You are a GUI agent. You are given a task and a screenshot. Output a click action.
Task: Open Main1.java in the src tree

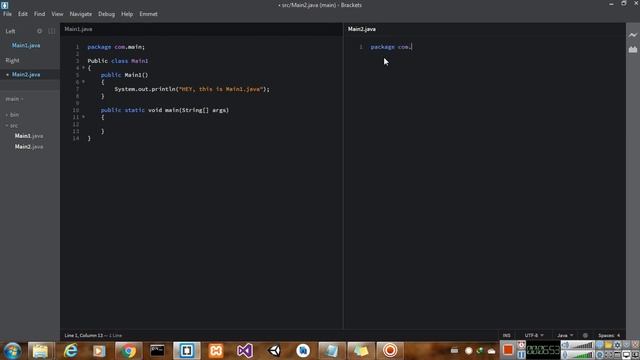(x=29, y=136)
